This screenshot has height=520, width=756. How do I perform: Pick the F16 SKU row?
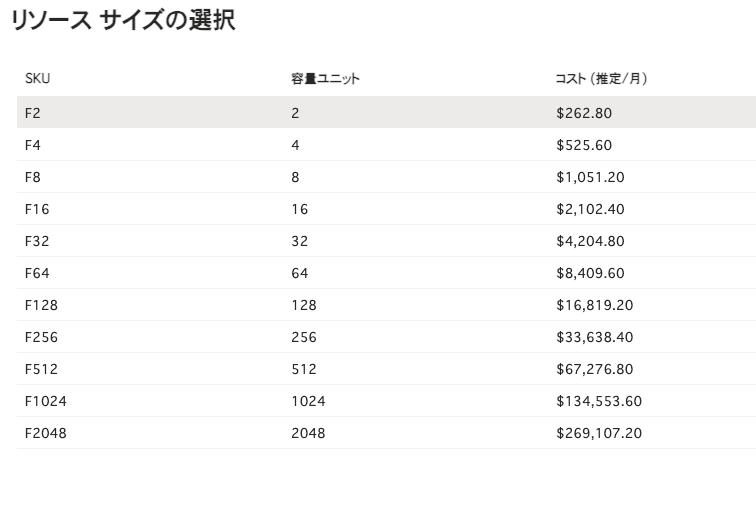[x=37, y=209]
